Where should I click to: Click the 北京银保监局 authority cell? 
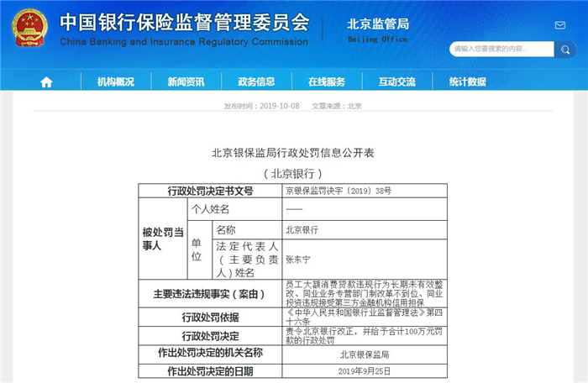[x=365, y=354]
